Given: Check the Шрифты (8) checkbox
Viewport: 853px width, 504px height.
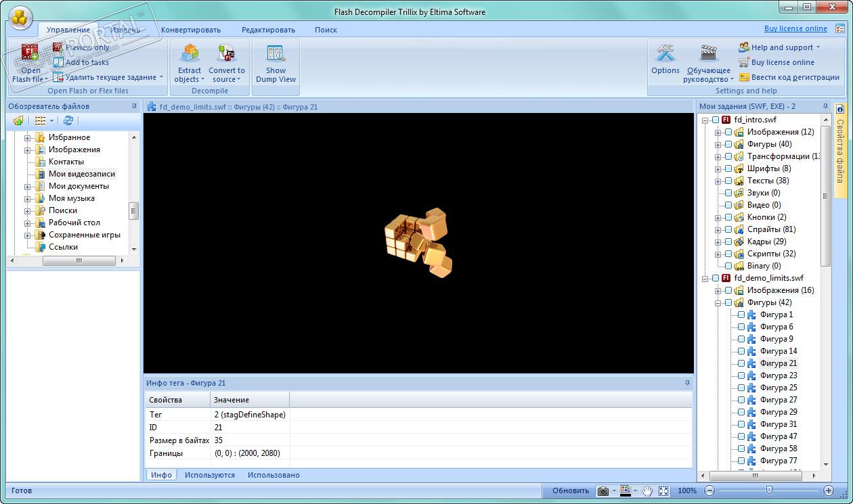Looking at the screenshot, I should (728, 168).
